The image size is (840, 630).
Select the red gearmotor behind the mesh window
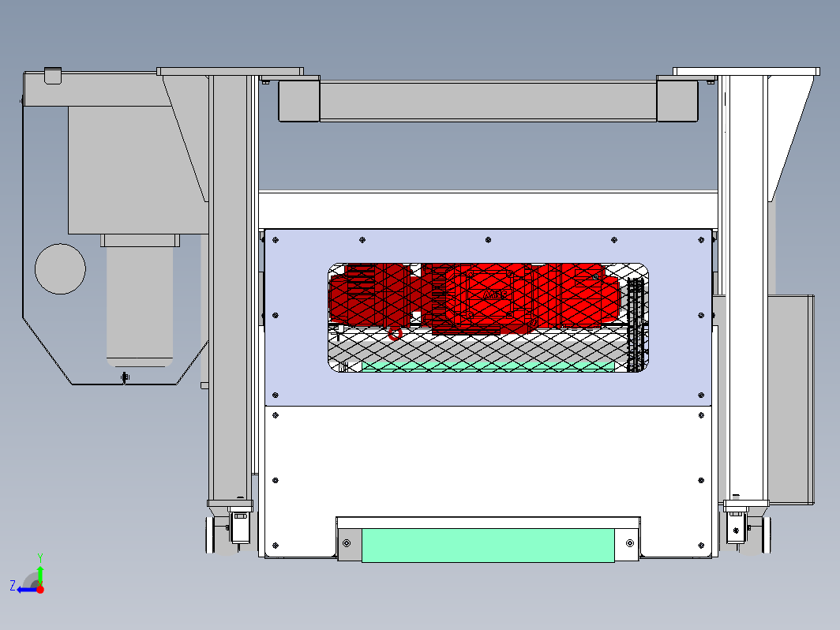[474, 298]
